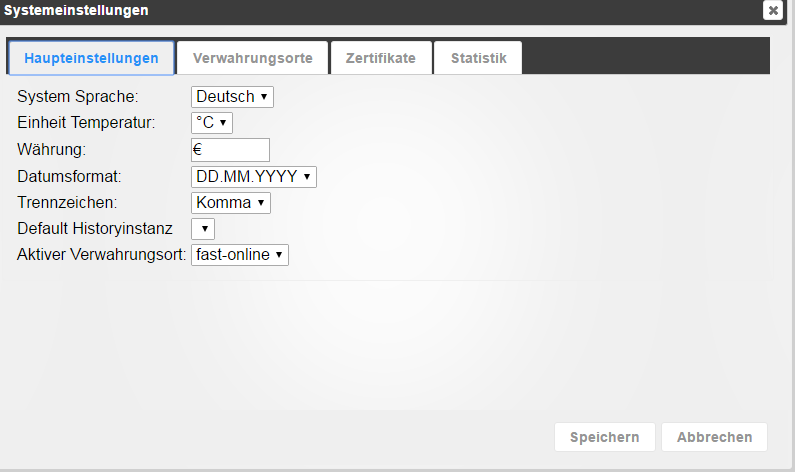Open the System Sprache dropdown showing Deutsch

(x=232, y=97)
